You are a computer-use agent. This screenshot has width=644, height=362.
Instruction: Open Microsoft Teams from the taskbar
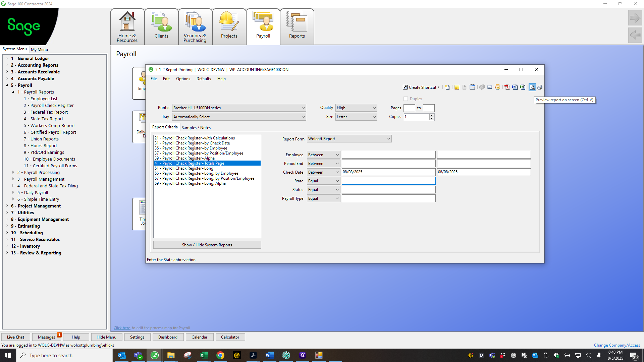(x=138, y=355)
